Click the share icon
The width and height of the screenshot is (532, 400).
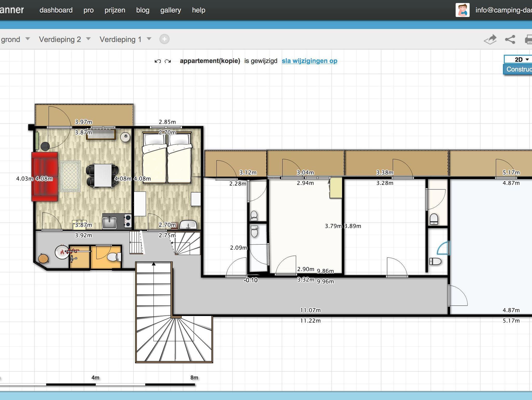pos(510,40)
